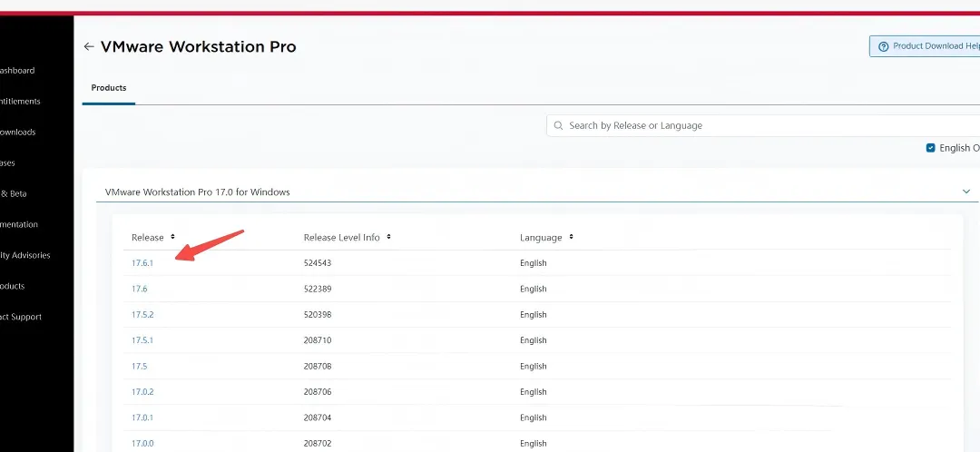Viewport: 980px width, 452px height.
Task: Toggle the English Only checkbox
Action: pos(931,148)
